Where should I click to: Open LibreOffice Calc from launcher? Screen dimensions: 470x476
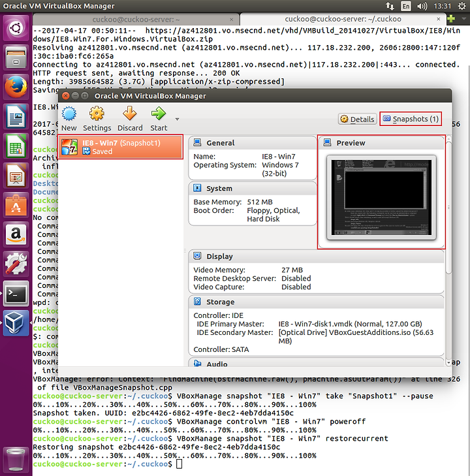(x=16, y=146)
